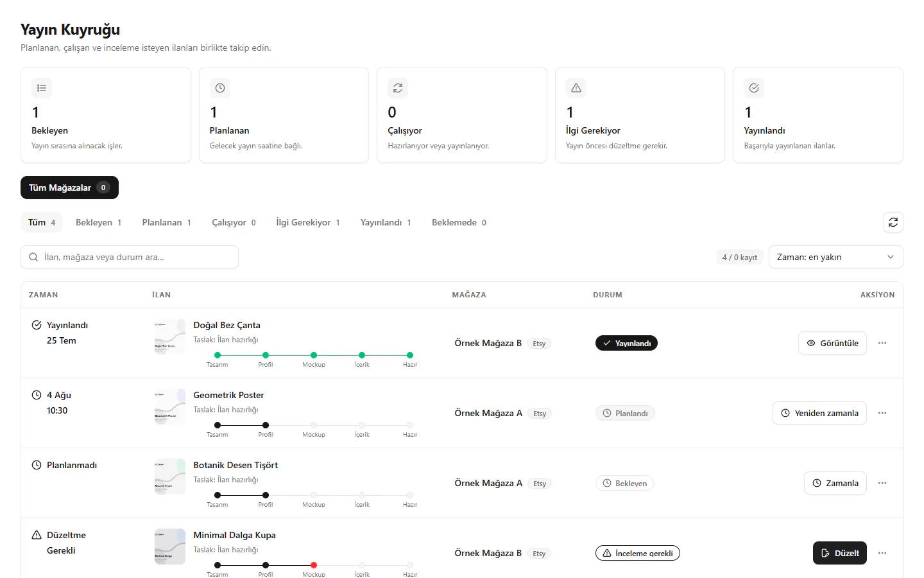Click the refresh icon button beside the tabs
The height and width of the screenshot is (578, 924).
coord(893,222)
